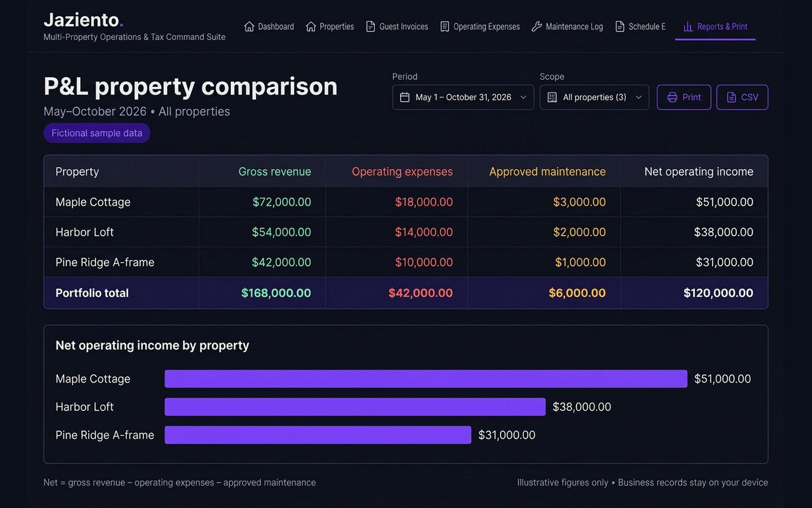Click the Operating expenses column header
Screen dimensions: 812x508
(x=402, y=172)
